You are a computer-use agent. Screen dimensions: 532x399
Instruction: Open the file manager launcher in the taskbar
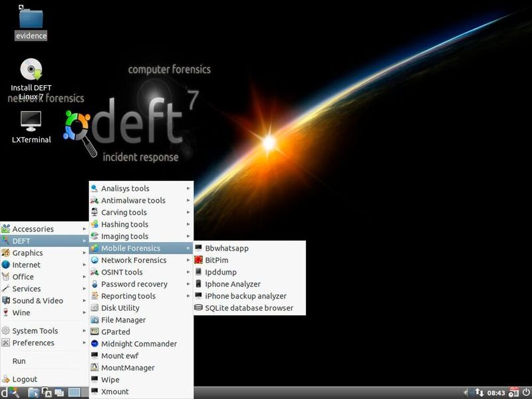[33, 392]
